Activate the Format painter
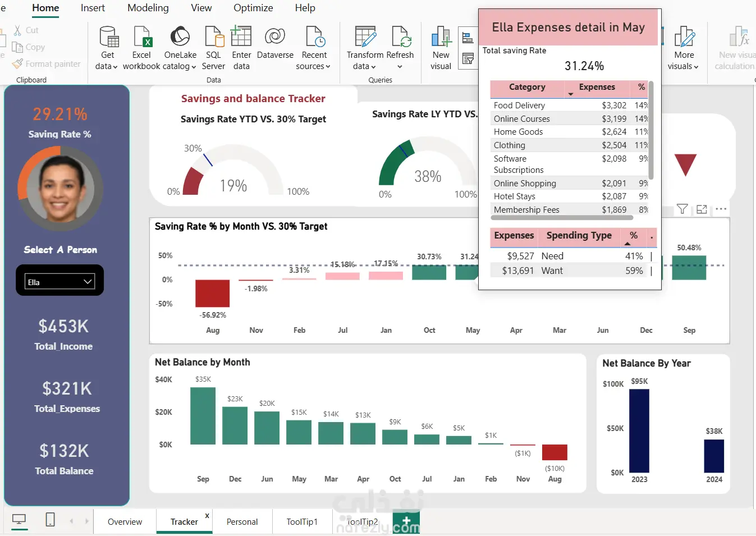The image size is (756, 536). click(47, 64)
